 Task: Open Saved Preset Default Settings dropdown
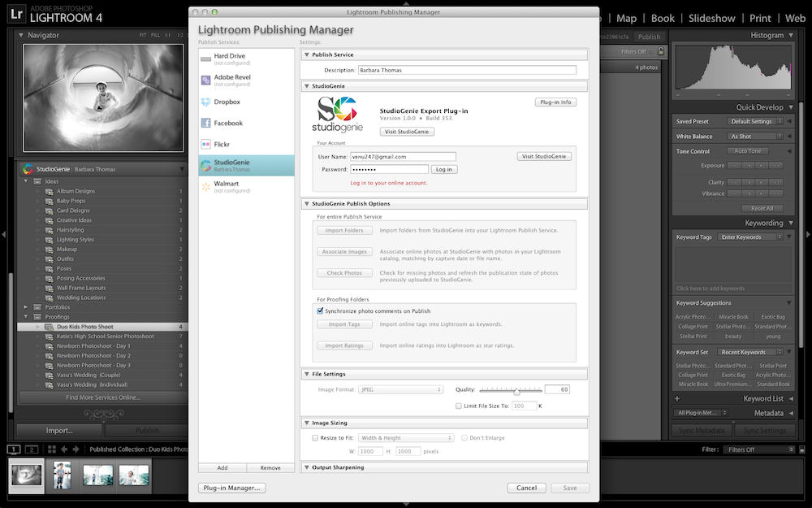[x=754, y=121]
